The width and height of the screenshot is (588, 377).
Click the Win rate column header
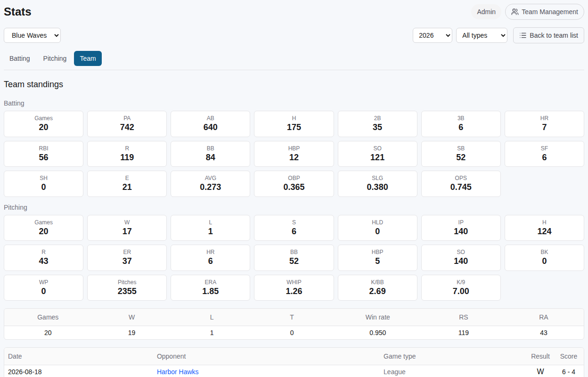coord(378,317)
